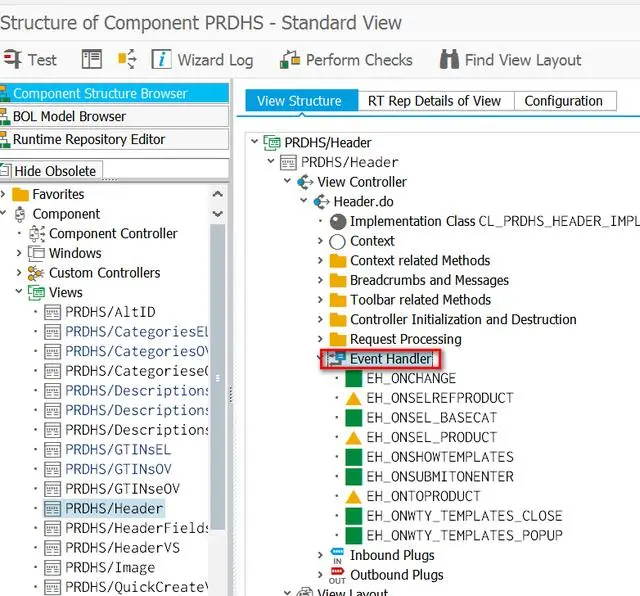Click the Event Handler icon
640x596 pixels.
(337, 358)
